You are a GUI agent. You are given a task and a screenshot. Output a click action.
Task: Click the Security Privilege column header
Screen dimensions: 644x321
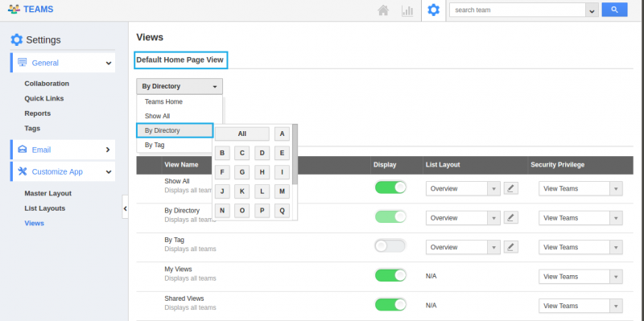pyautogui.click(x=557, y=165)
